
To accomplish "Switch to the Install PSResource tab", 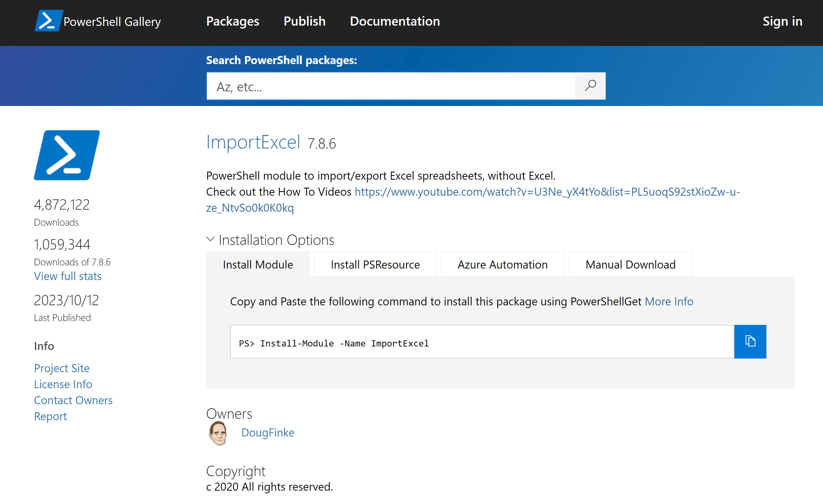I will click(375, 264).
